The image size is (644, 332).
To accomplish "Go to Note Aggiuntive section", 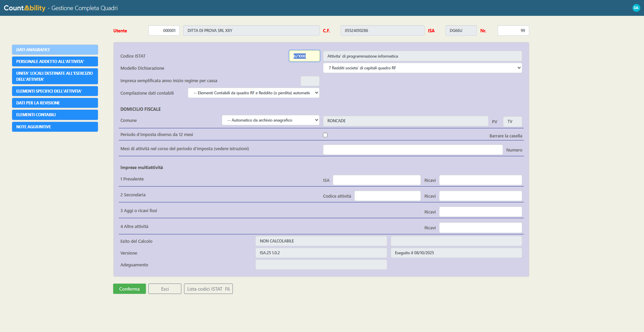I will tap(55, 127).
